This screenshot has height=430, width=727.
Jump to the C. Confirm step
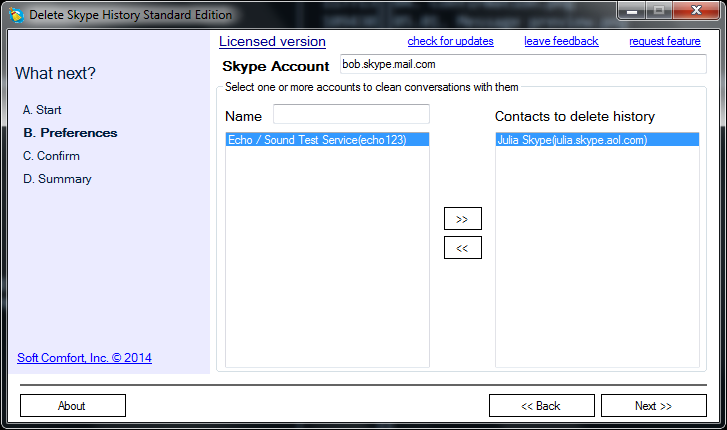tap(51, 156)
